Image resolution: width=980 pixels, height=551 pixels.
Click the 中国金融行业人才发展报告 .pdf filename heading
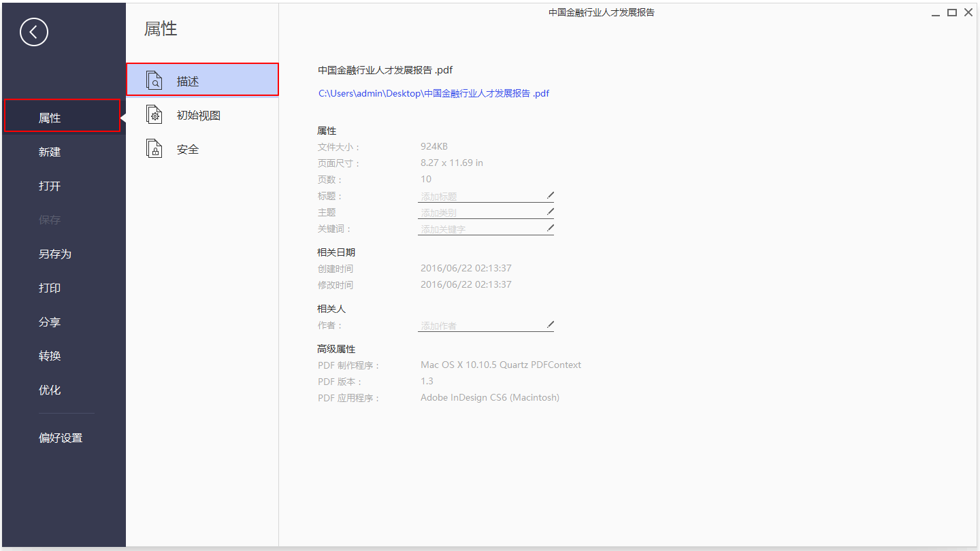click(x=385, y=69)
